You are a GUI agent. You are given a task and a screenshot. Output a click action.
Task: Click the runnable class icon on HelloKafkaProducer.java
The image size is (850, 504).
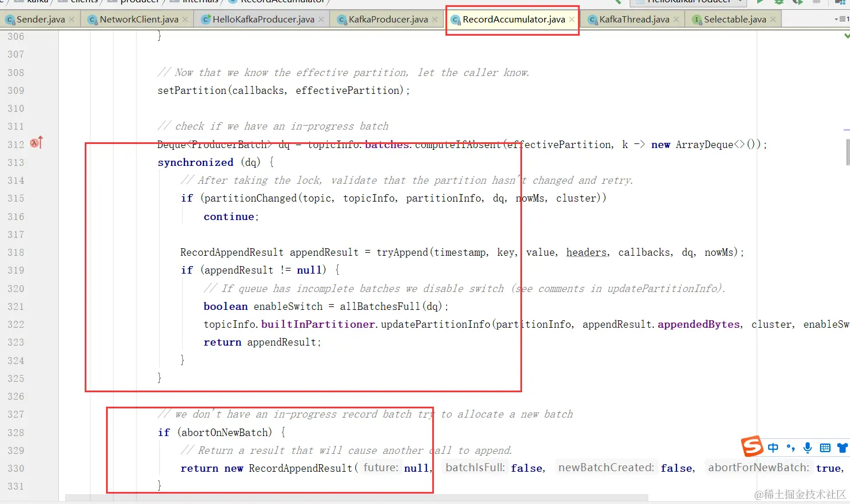click(x=206, y=20)
